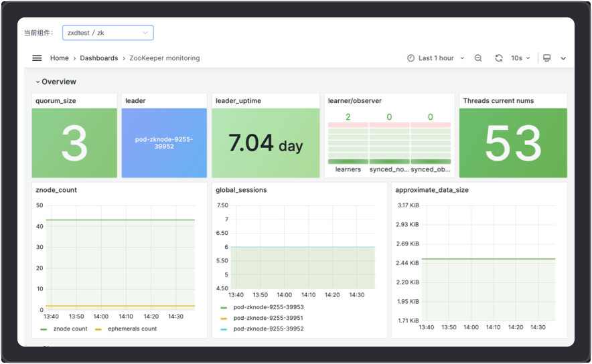This screenshot has height=364, width=592.
Task: Open the Last 1 hour time picker
Action: tap(436, 58)
